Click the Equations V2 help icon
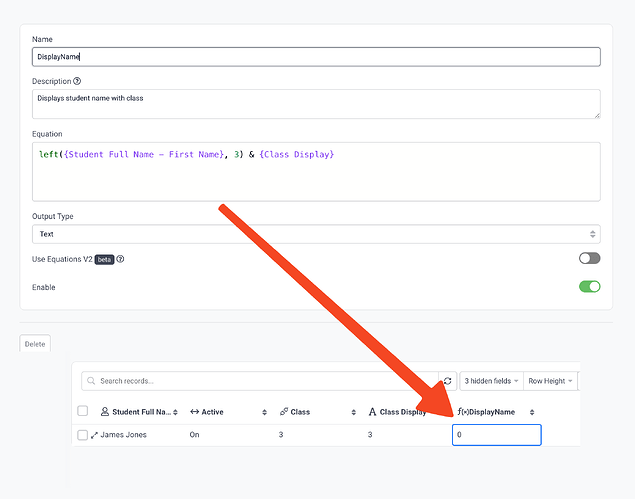Screen dimensions: 635x499 coord(120,259)
